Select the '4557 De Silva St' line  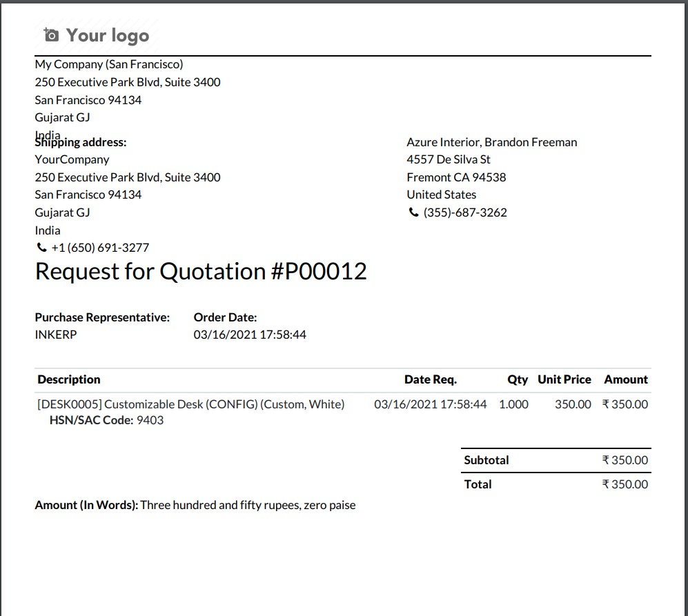[x=449, y=160]
